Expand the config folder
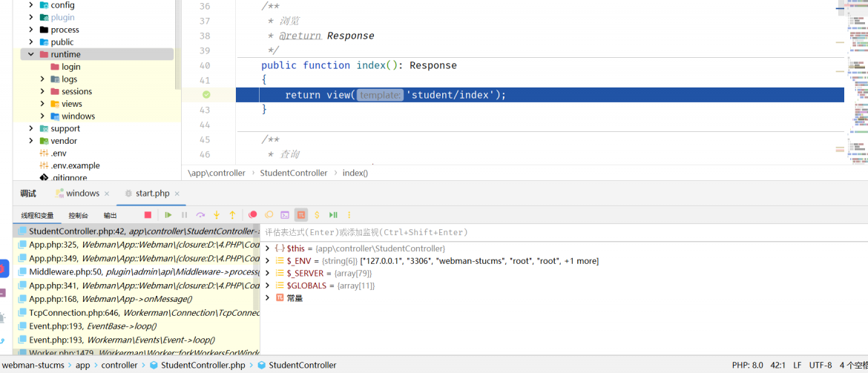This screenshot has width=868, height=373. pyautogui.click(x=32, y=5)
